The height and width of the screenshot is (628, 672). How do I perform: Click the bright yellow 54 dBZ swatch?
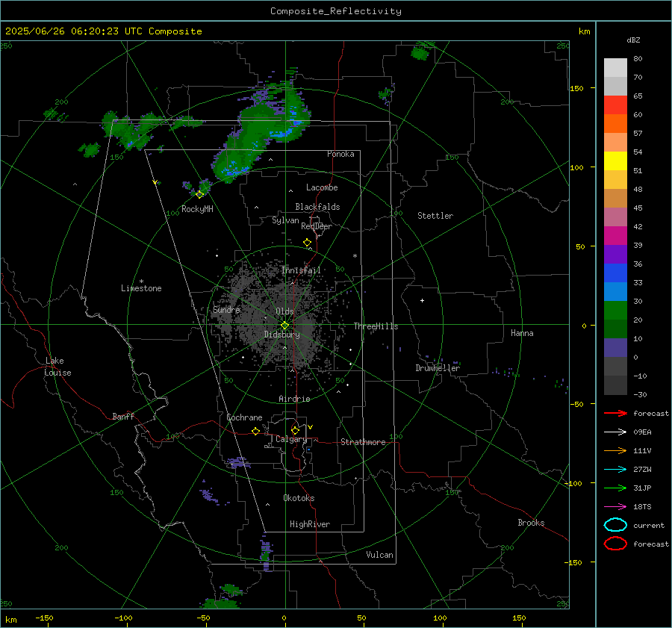[615, 161]
